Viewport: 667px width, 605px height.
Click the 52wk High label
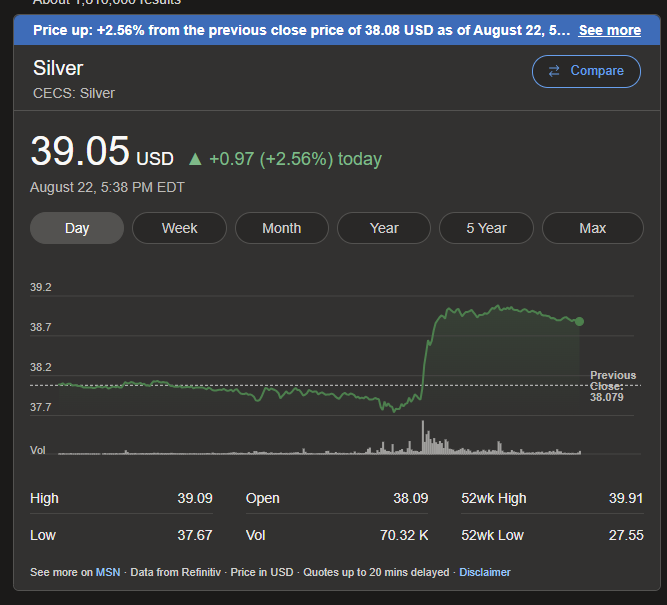point(493,498)
